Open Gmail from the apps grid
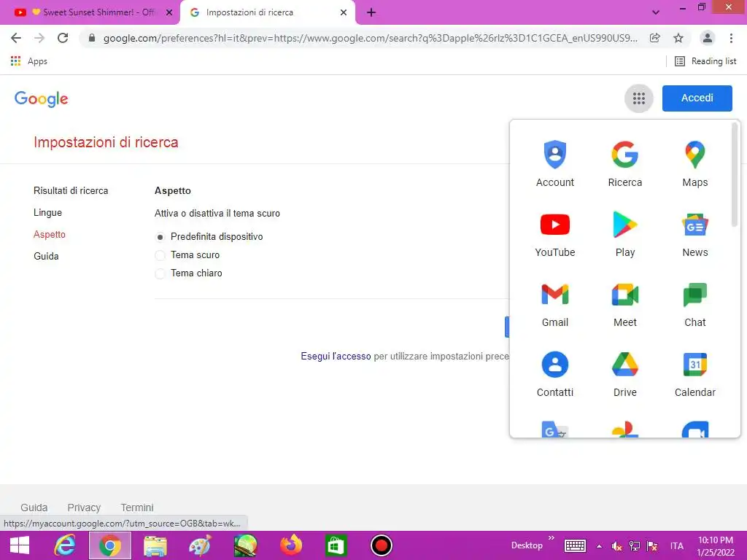Image resolution: width=747 pixels, height=560 pixels. click(x=555, y=304)
